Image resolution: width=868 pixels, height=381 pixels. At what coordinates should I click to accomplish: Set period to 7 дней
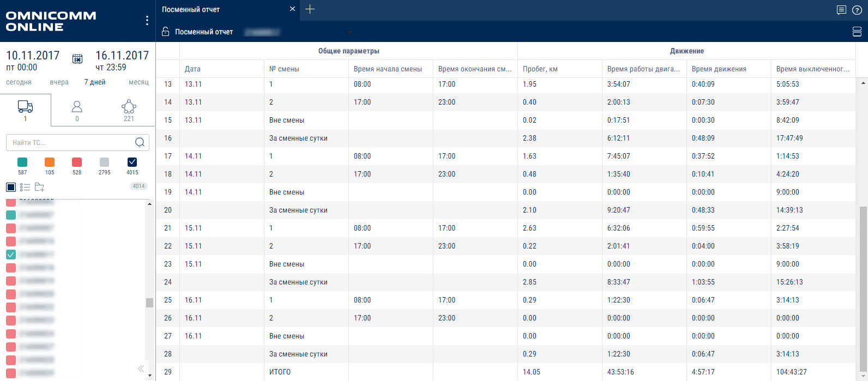tap(95, 82)
